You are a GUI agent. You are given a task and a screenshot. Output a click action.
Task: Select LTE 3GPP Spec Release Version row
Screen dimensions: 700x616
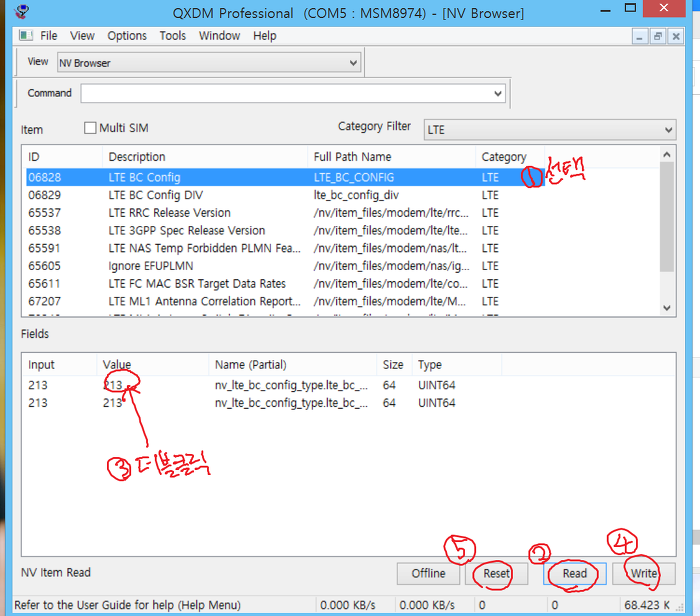pyautogui.click(x=284, y=230)
